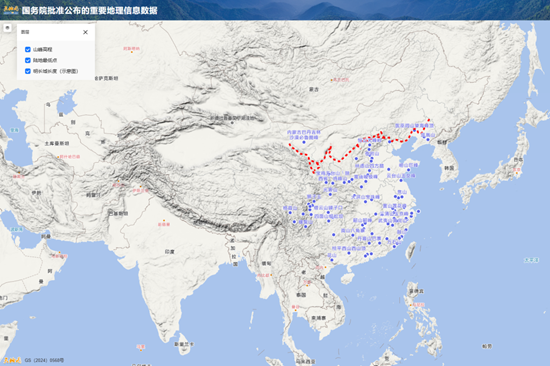Viewport: 550px width, 366px height.
Task: Disable the 明长城长度（示意图） layer checkbox
Action: tap(28, 71)
